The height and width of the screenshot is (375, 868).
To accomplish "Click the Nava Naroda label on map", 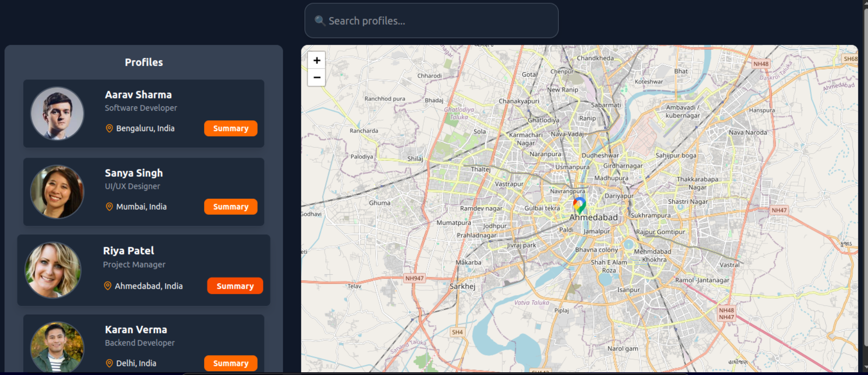I will (748, 133).
